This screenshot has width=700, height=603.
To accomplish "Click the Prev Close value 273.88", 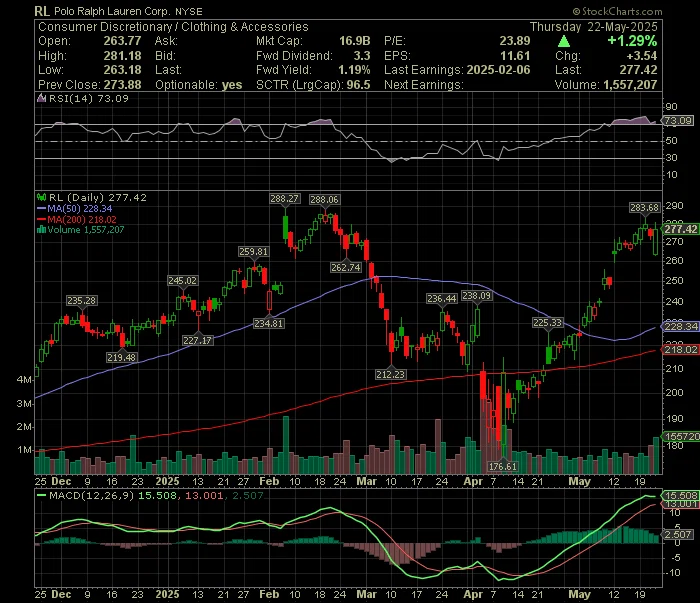I will (122, 85).
